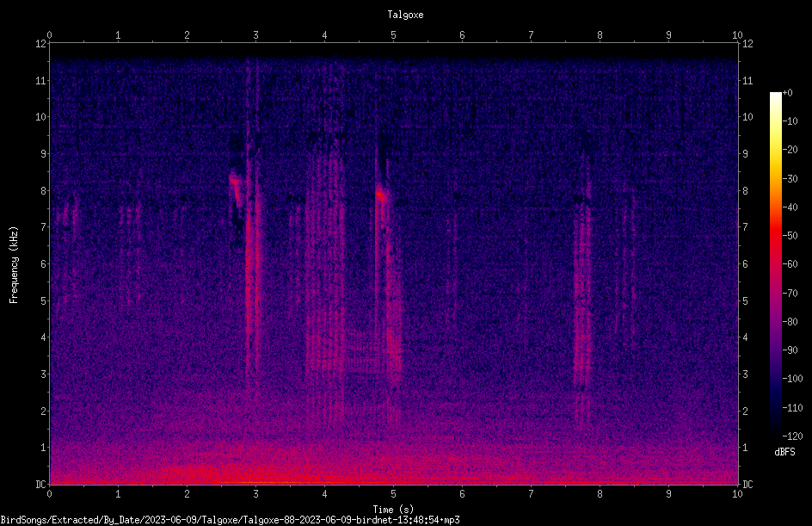Screen dimensions: 812x526
Task: Click the file path caption at bottom
Action: click(230, 520)
